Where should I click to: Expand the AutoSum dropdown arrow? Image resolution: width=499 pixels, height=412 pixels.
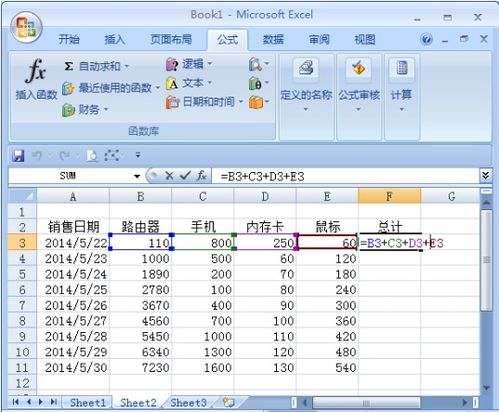127,66
